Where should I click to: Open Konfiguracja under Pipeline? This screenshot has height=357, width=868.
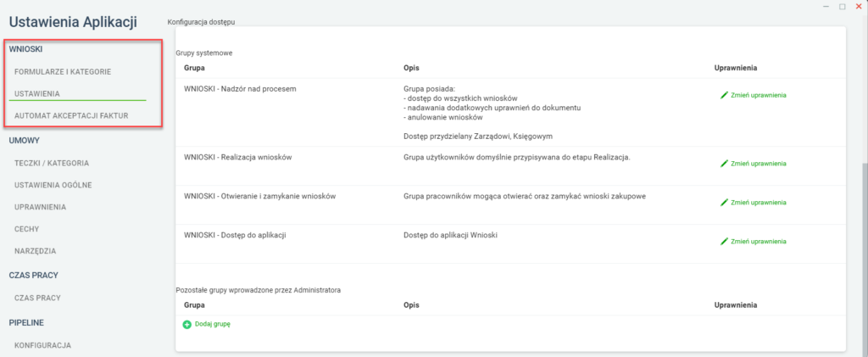pyautogui.click(x=42, y=345)
